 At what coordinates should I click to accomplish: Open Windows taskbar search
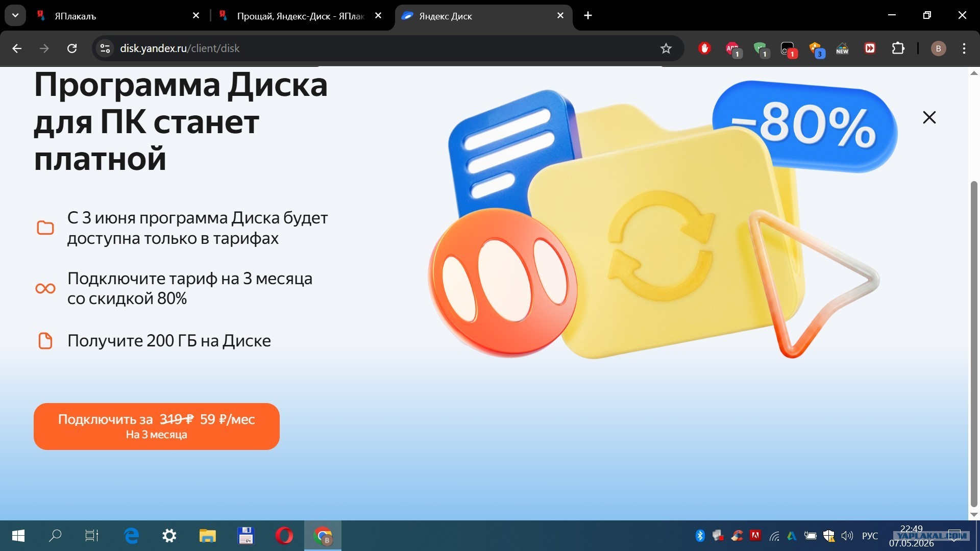tap(55, 536)
